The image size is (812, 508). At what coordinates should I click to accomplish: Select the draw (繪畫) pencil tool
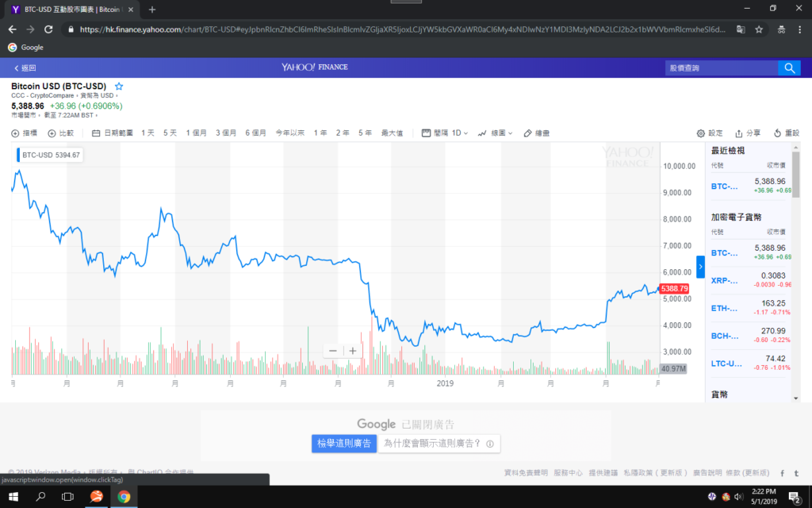[537, 133]
